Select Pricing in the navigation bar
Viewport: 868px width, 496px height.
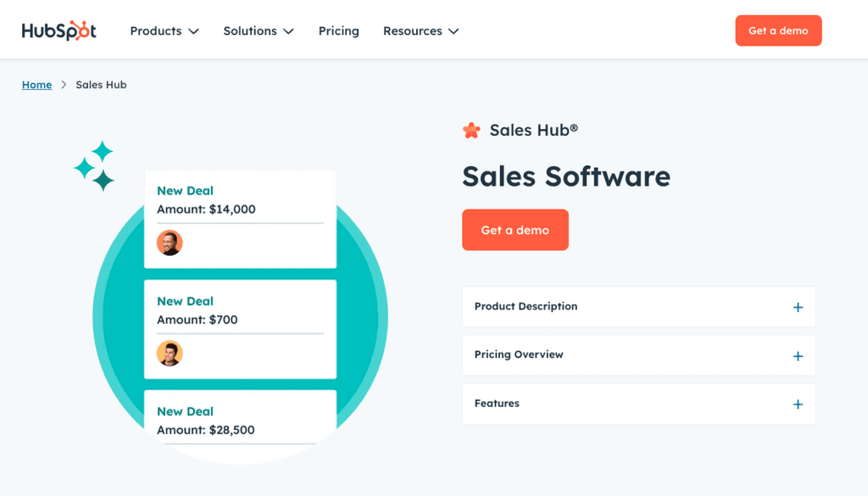[x=338, y=31]
